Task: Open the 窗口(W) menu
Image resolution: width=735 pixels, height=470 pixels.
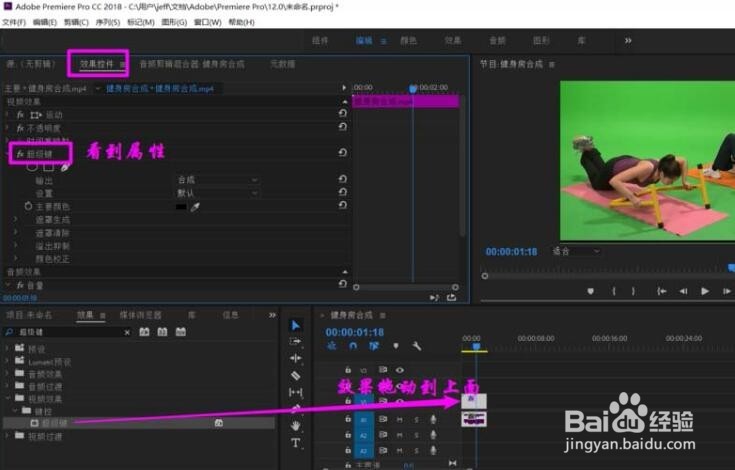Action: click(207, 22)
